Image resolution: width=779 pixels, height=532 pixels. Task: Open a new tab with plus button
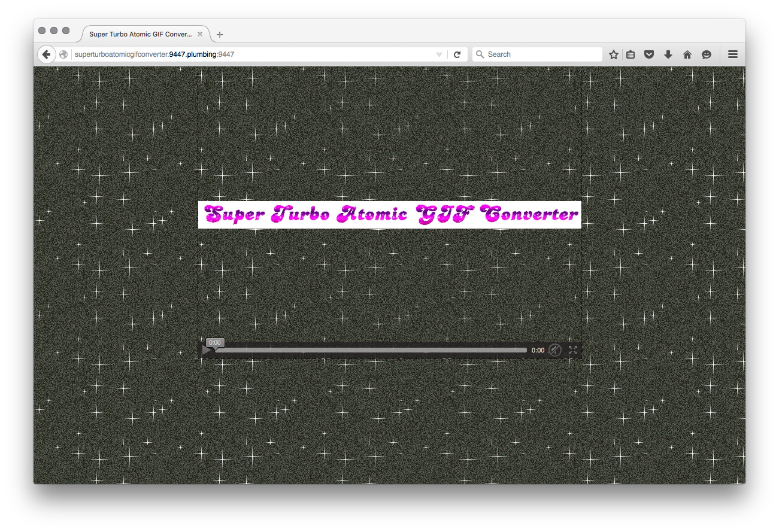[x=220, y=35]
